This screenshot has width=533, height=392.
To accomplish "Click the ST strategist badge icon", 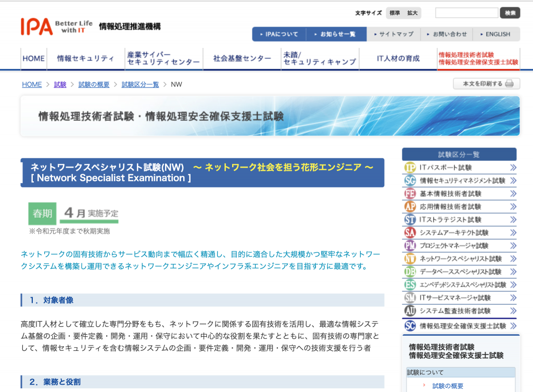I will pos(410,220).
